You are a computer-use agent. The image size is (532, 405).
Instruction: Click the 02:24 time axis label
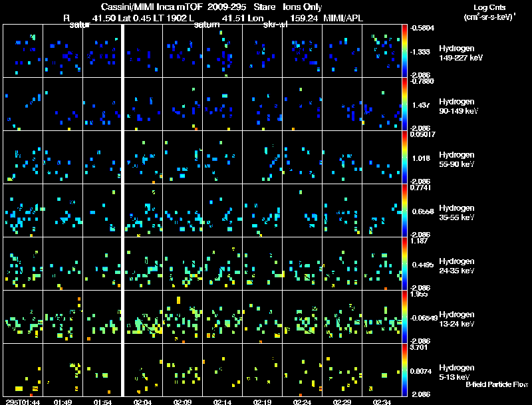pos(302,402)
